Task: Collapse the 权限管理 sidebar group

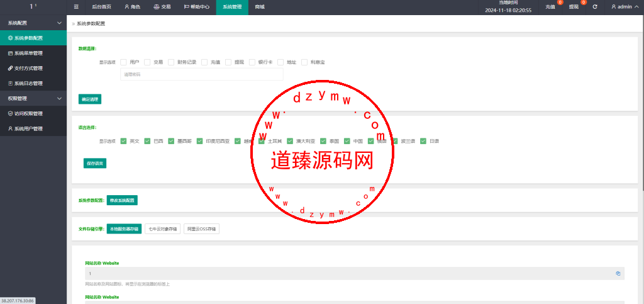Action: [x=33, y=99]
